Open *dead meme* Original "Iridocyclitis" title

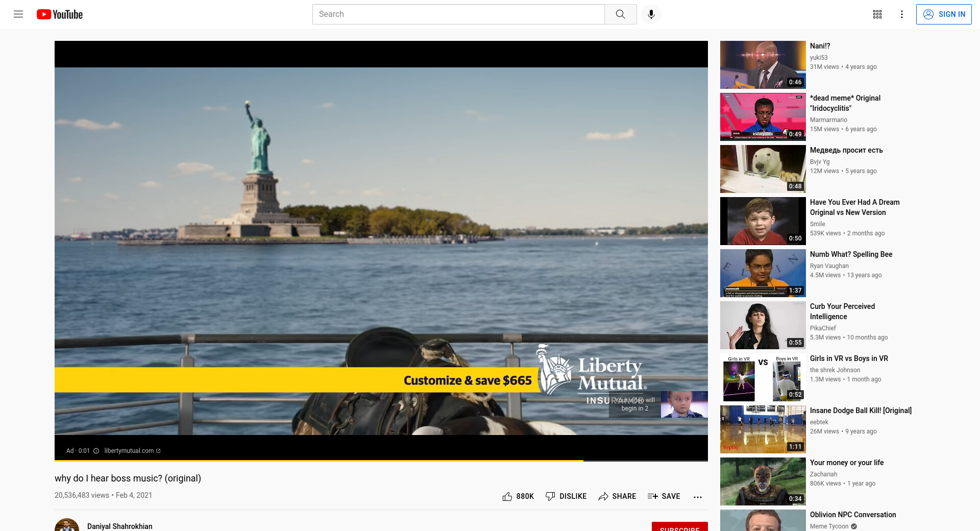(845, 103)
